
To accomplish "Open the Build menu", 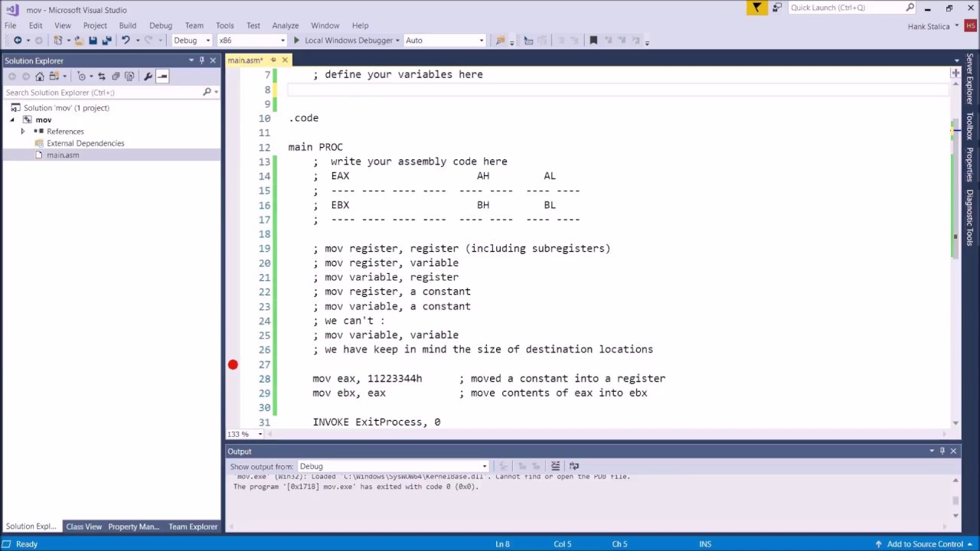I will [x=128, y=25].
